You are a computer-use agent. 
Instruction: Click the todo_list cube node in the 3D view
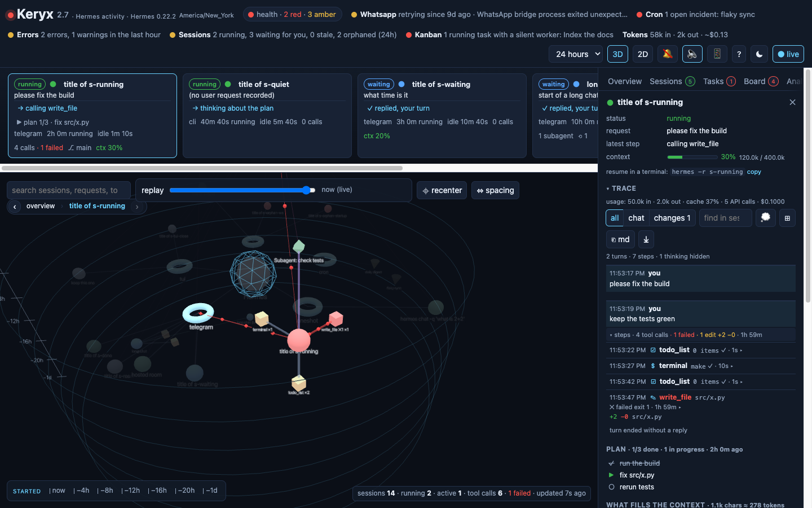pyautogui.click(x=298, y=382)
